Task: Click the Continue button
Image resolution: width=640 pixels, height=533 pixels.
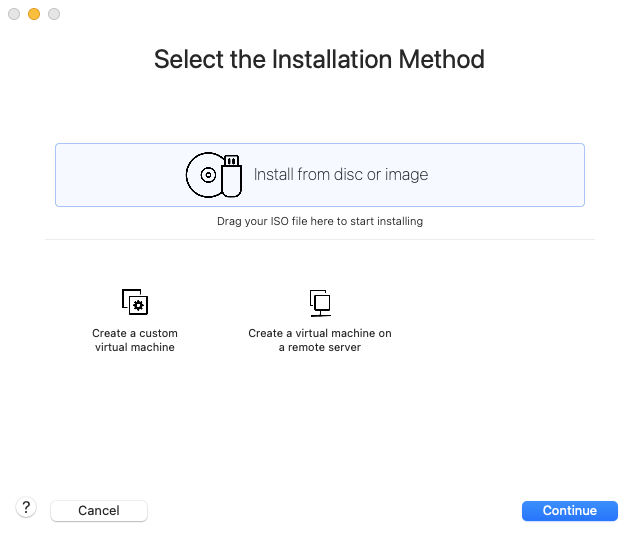Action: pyautogui.click(x=569, y=511)
